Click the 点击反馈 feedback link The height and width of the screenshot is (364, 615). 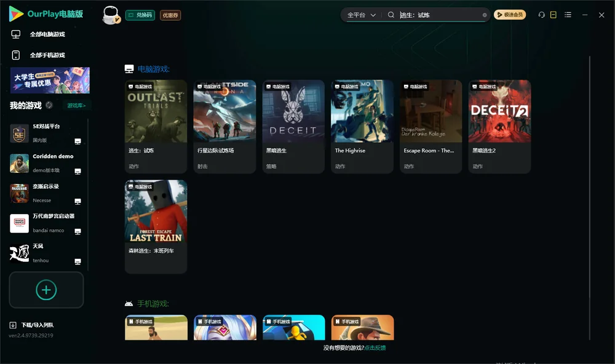point(375,348)
